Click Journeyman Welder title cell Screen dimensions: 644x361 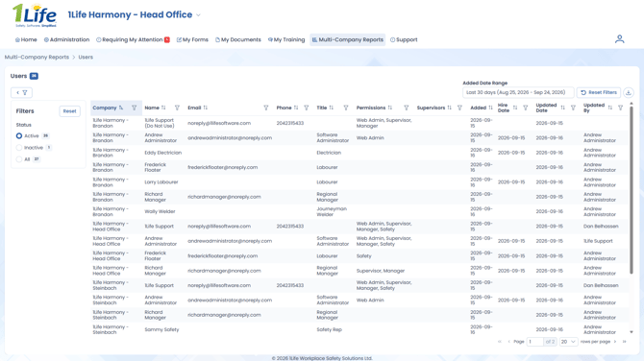click(x=332, y=211)
